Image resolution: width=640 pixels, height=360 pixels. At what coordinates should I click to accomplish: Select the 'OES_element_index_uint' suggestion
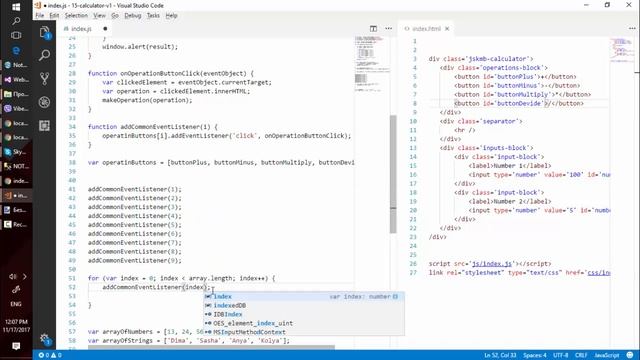(x=304, y=323)
